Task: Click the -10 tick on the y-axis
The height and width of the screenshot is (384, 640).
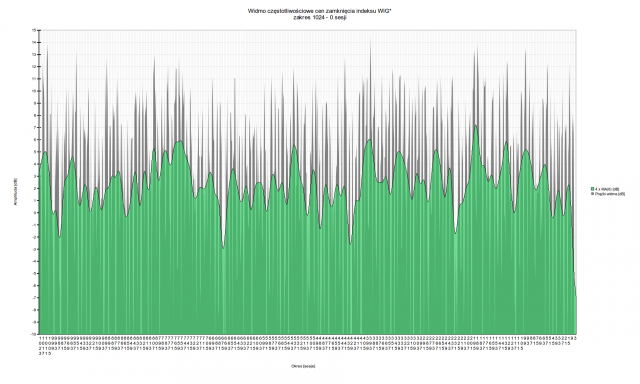Action: 34,334
